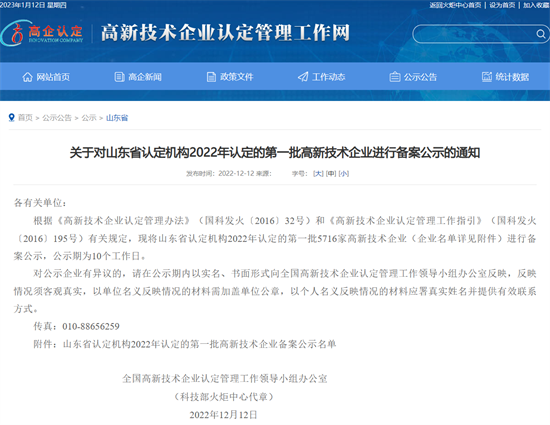
Task: Click the chart icon beside 统计数据
Action: pyautogui.click(x=487, y=77)
